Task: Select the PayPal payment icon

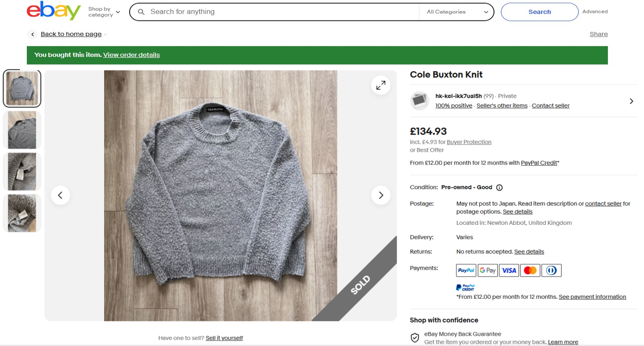Action: [x=466, y=270]
